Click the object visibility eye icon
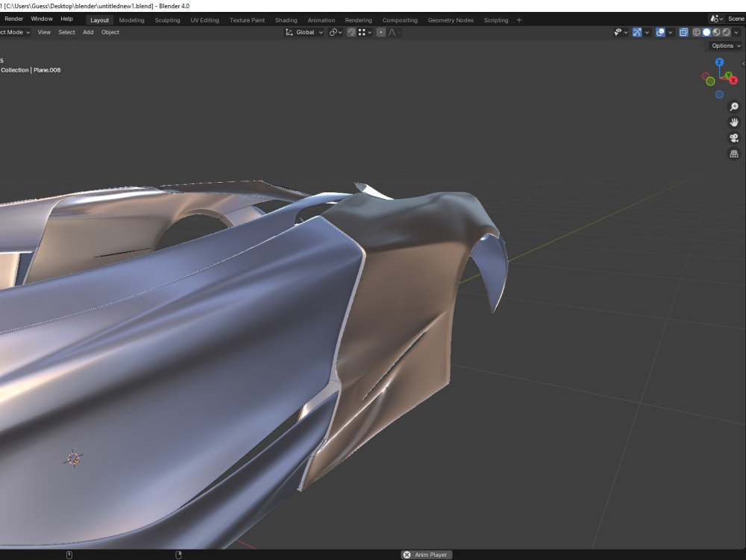The width and height of the screenshot is (746, 560). [618, 32]
